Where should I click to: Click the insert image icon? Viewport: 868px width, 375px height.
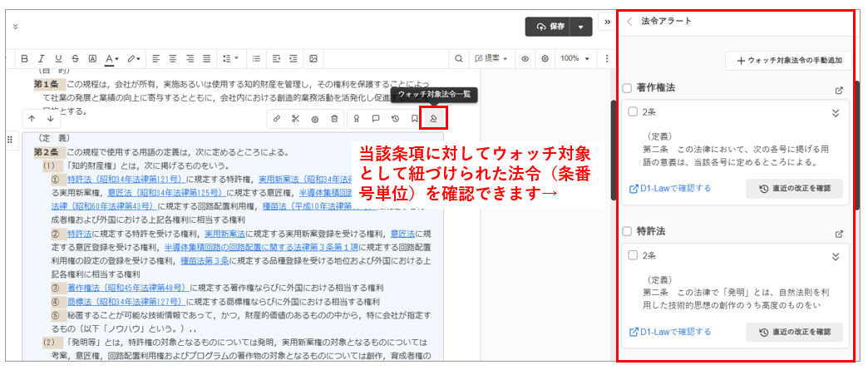313,59
